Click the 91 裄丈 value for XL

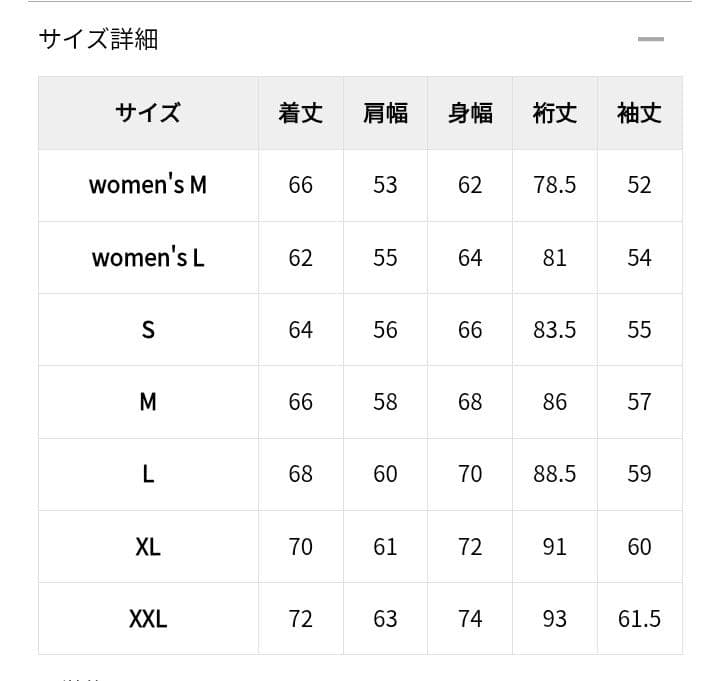coord(555,547)
